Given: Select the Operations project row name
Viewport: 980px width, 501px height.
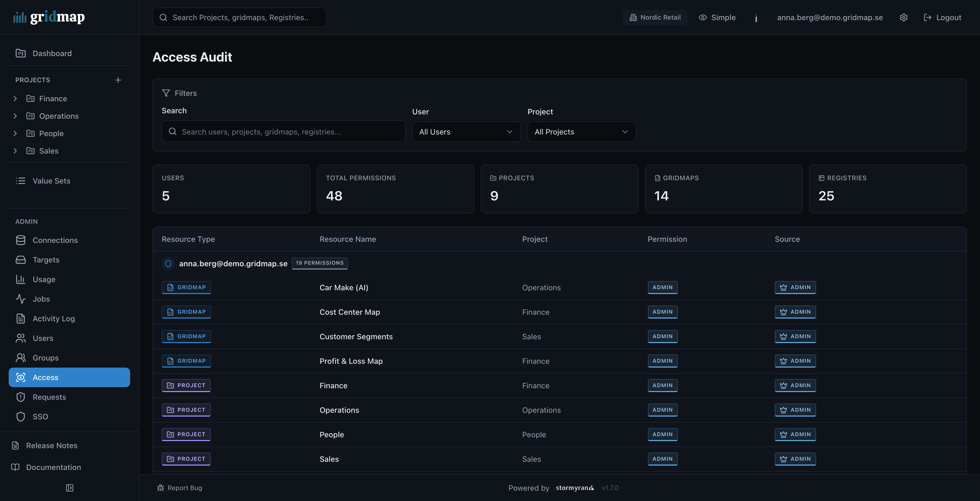Looking at the screenshot, I should pyautogui.click(x=339, y=410).
